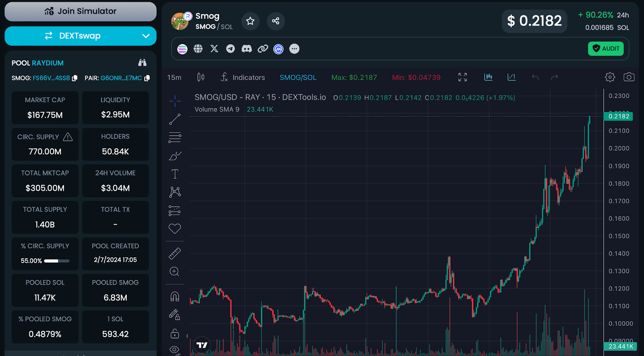Change the 15m chart interval
This screenshot has width=644, height=356.
(174, 77)
